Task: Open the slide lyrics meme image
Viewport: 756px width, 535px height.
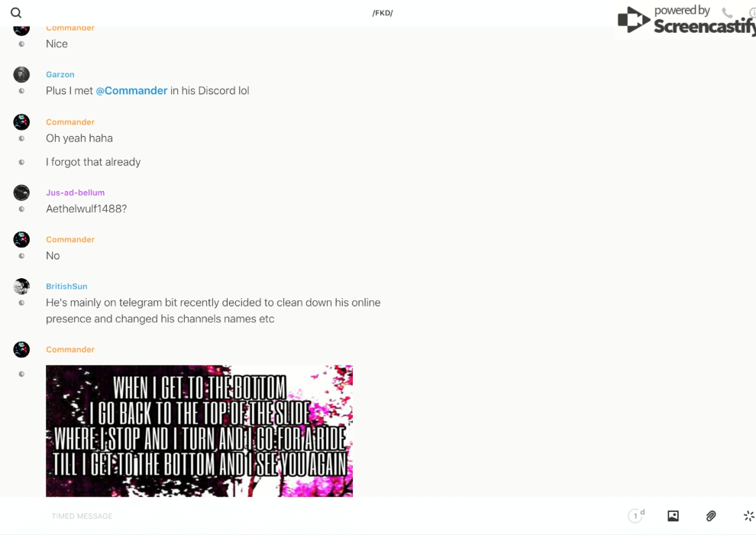Action: (x=199, y=430)
